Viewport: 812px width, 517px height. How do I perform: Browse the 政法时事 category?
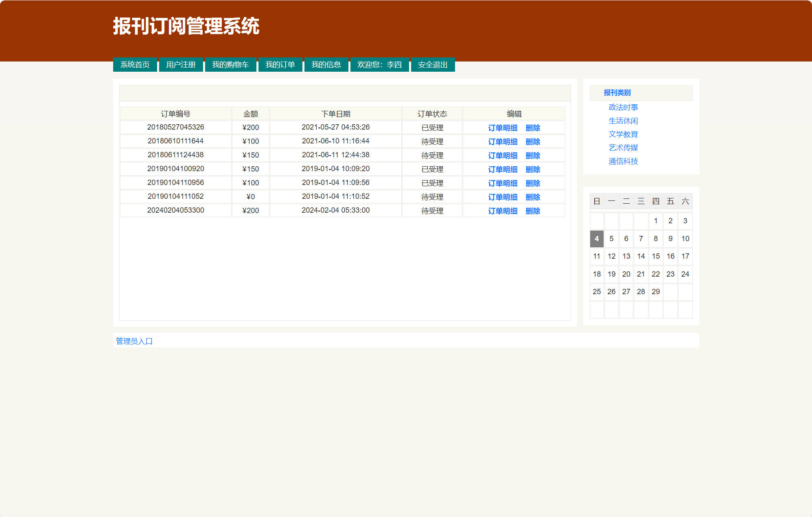(623, 107)
